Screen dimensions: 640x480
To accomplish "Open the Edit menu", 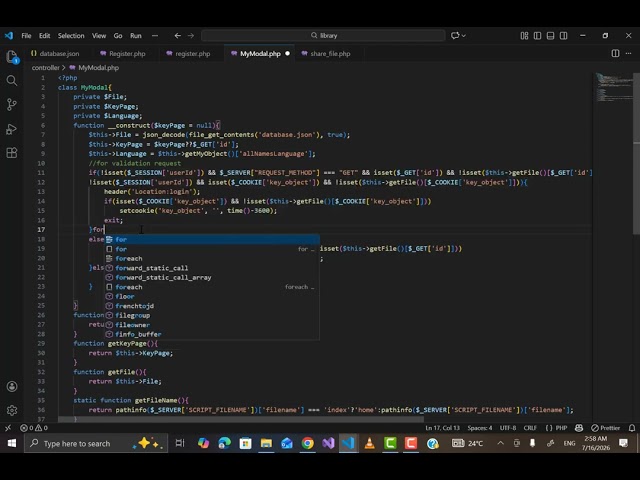I will click(44, 36).
